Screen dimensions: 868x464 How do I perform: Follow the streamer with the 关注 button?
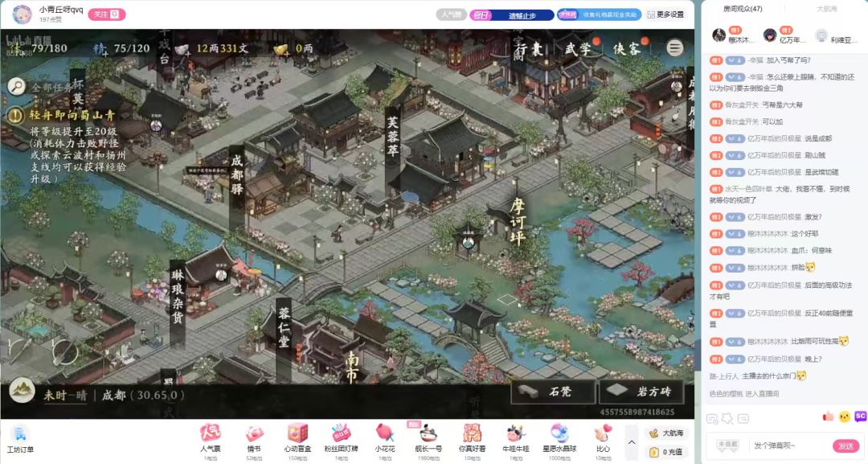pyautogui.click(x=106, y=14)
